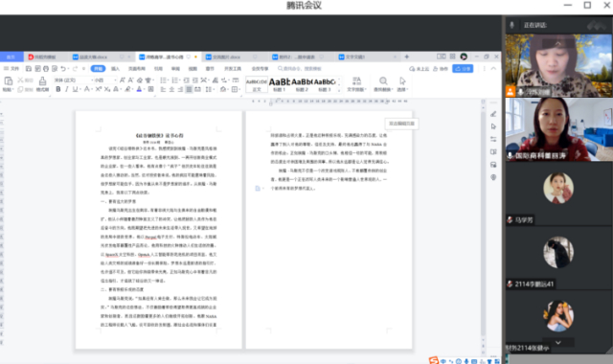
Task: Click the Justify alignment icon
Action: 189,89
